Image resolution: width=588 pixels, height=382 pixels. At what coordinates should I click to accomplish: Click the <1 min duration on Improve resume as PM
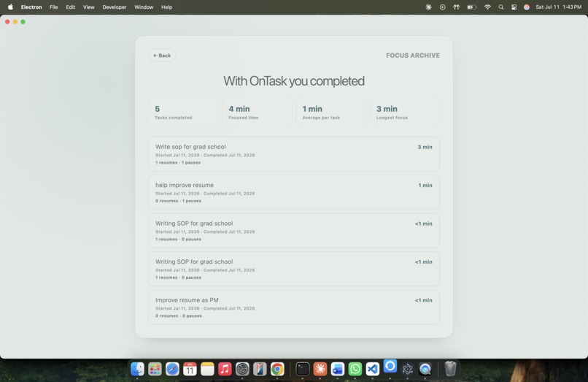click(423, 300)
